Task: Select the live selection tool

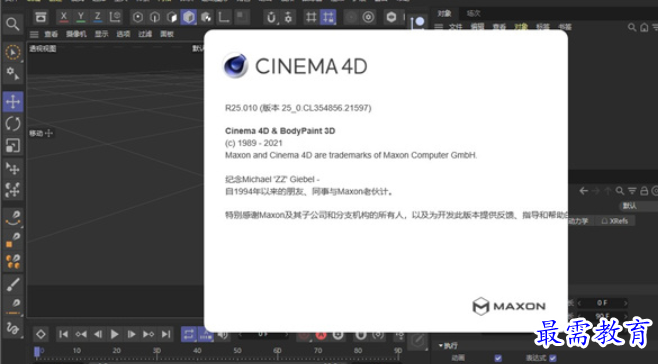Action: click(13, 52)
